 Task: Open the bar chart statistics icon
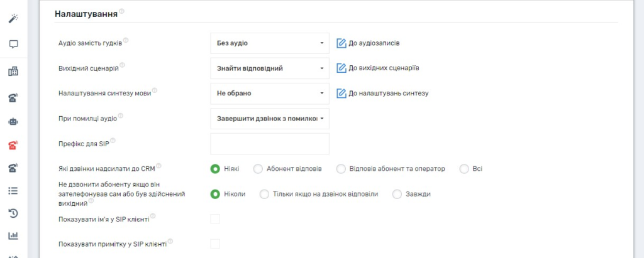coord(13,236)
